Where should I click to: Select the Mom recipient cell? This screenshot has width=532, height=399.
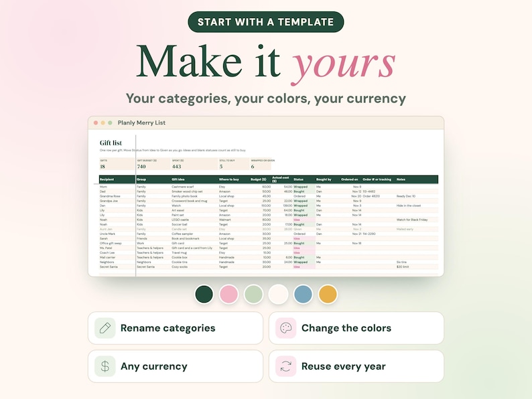click(103, 187)
